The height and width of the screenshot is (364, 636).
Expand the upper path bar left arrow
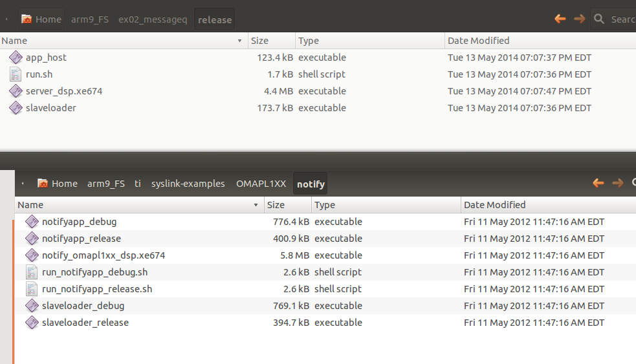(6, 19)
